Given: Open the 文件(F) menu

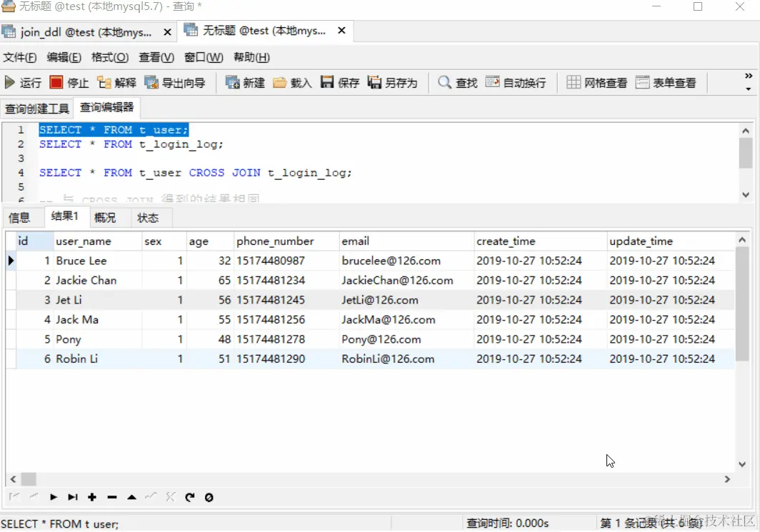Looking at the screenshot, I should [20, 57].
